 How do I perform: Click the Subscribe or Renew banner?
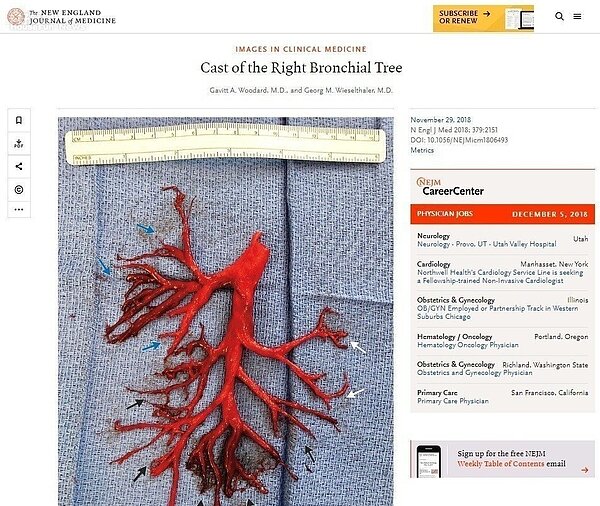click(x=483, y=18)
